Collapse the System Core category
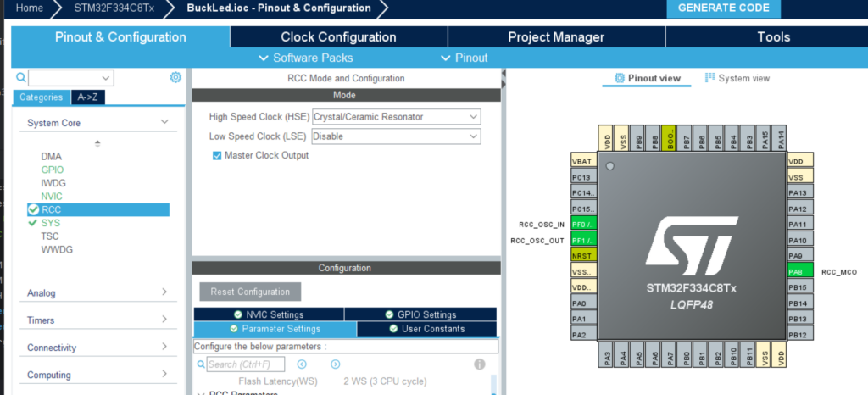 click(164, 122)
